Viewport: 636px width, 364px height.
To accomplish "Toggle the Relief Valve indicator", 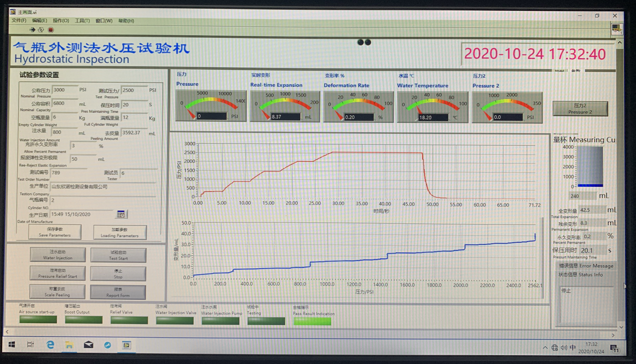I will tap(129, 320).
